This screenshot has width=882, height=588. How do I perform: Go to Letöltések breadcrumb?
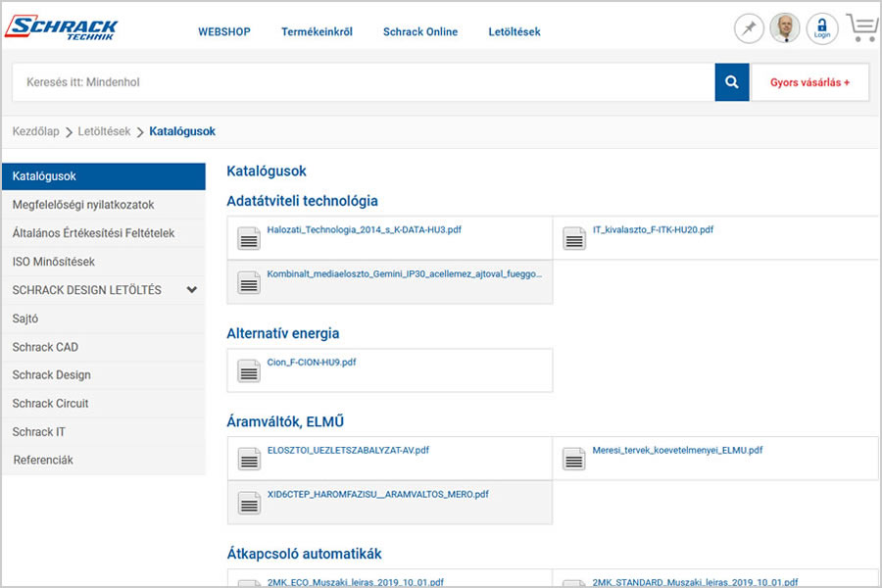(x=104, y=131)
